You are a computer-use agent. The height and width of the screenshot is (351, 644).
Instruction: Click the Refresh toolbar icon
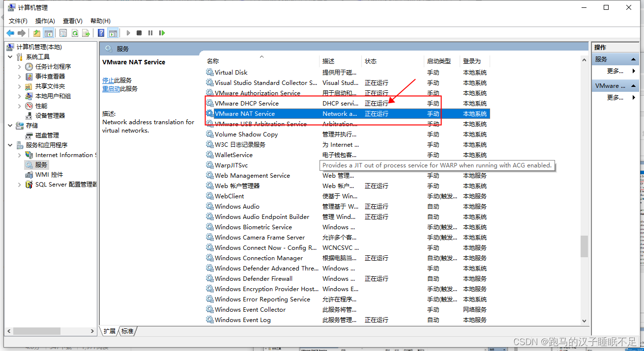coord(75,33)
